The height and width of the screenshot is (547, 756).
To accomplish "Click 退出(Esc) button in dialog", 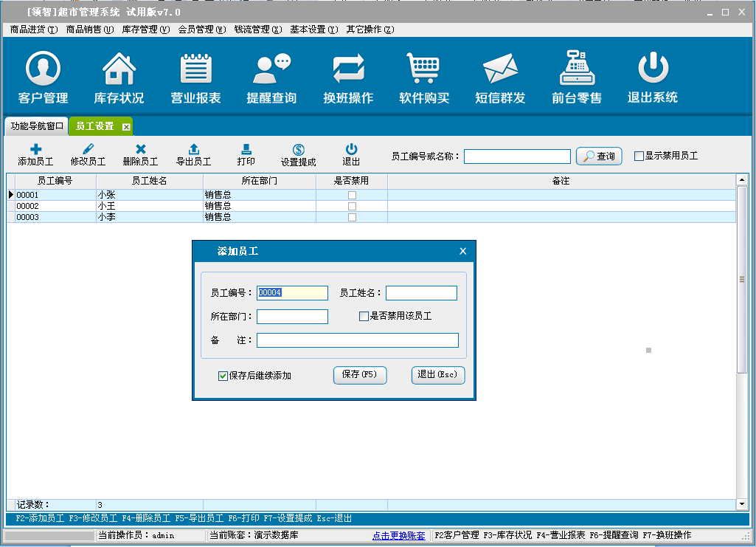I will [438, 375].
